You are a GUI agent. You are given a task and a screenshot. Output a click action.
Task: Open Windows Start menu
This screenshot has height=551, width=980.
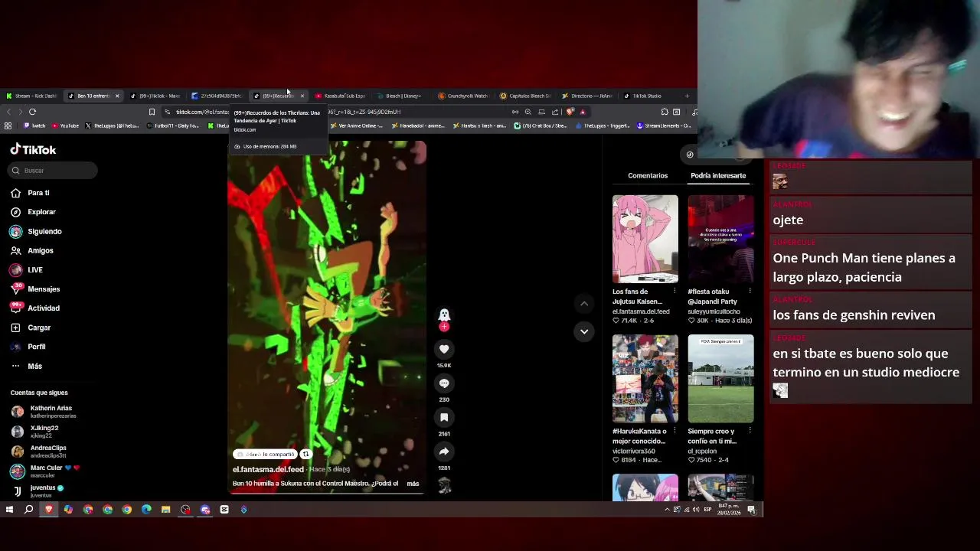click(x=9, y=510)
